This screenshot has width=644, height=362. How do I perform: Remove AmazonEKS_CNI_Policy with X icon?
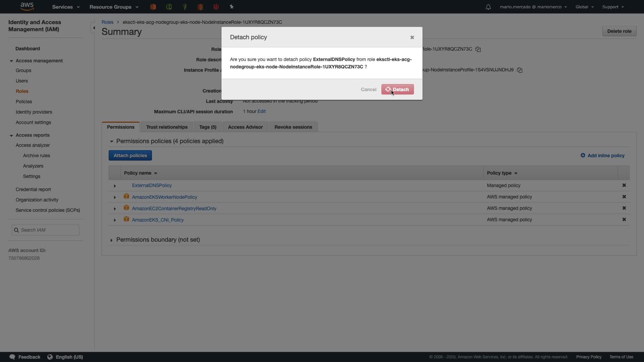624,220
